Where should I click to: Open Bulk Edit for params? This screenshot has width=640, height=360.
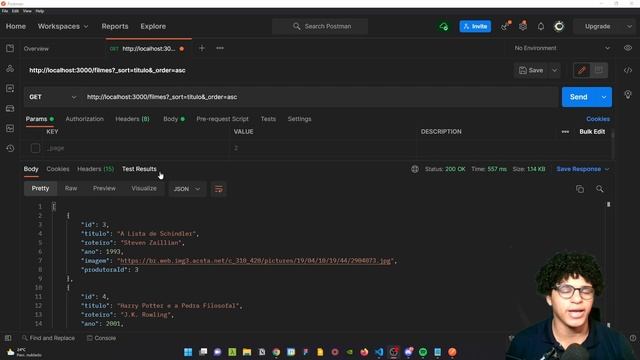click(592, 132)
